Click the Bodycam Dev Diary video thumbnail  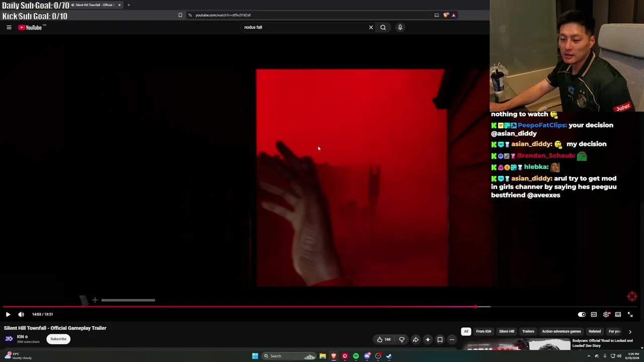516,344
